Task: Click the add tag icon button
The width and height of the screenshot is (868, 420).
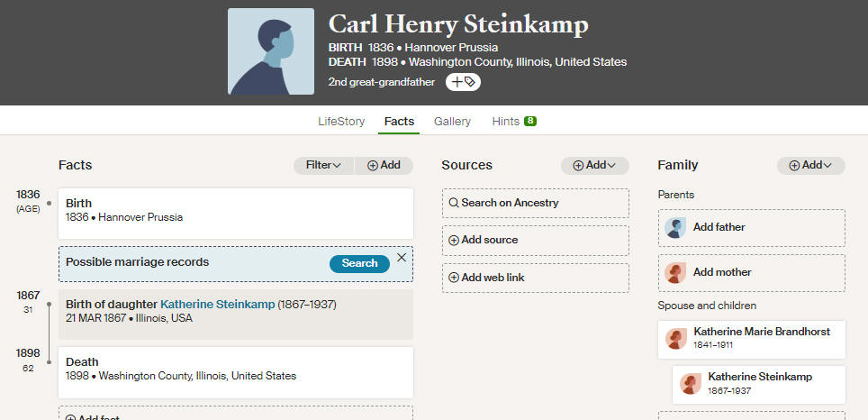Action: click(463, 82)
